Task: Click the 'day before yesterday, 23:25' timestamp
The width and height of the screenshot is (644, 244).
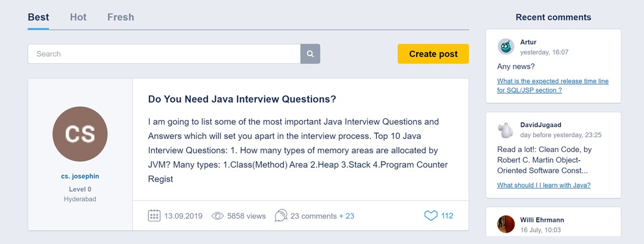Action: click(561, 135)
